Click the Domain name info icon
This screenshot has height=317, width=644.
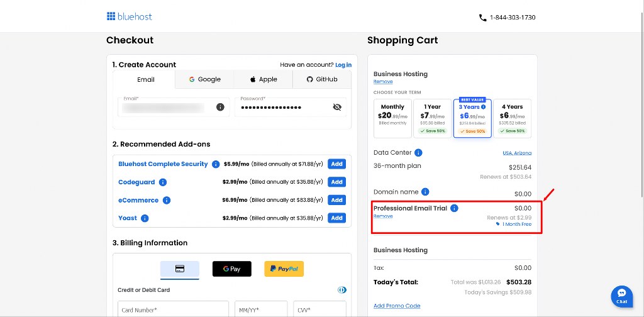click(x=425, y=192)
